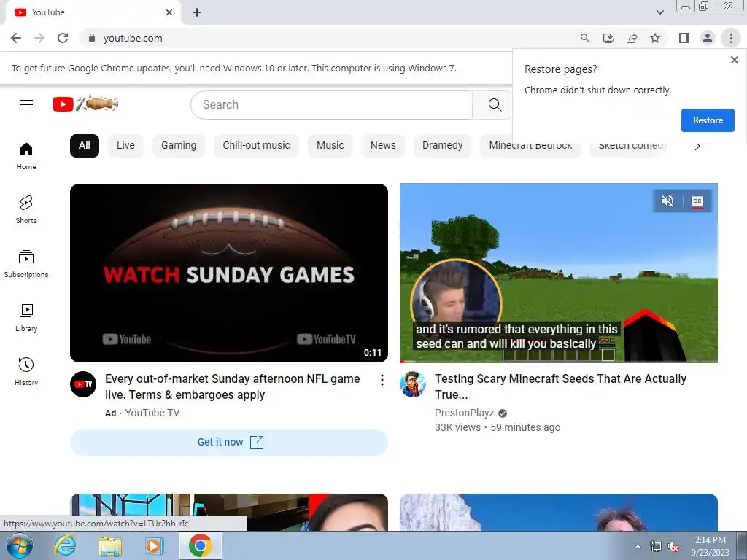The image size is (747, 560).
Task: Select the Music category chip
Action: (330, 146)
